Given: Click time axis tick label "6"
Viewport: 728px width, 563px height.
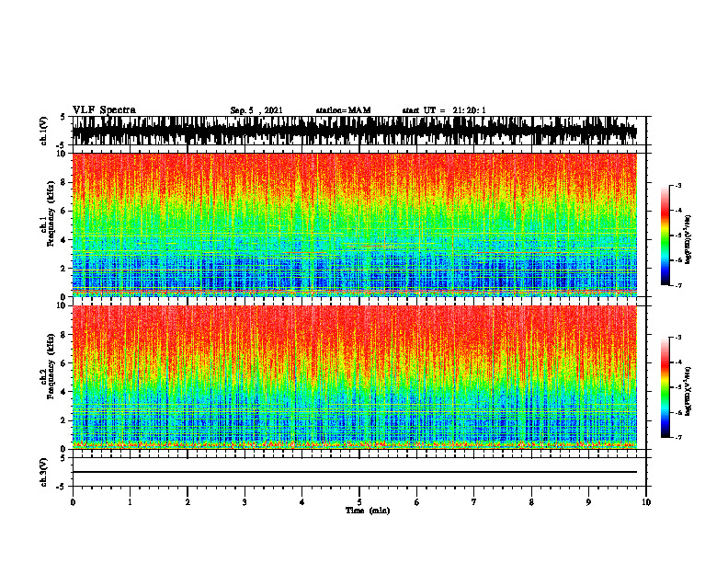Looking at the screenshot, I should [416, 502].
